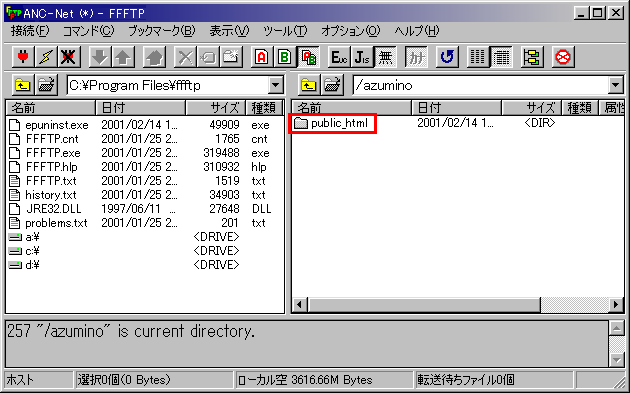The height and width of the screenshot is (393, 630).
Task: Select epuninst.exe in local list
Action: click(x=49, y=125)
